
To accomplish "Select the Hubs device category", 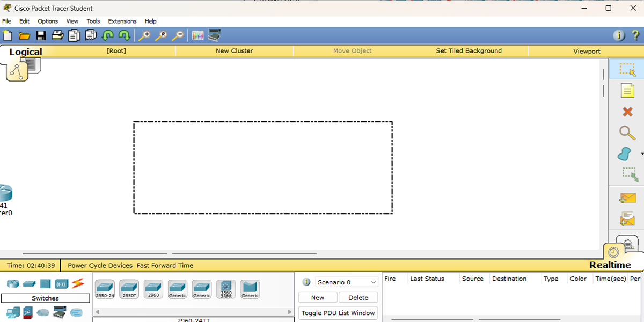I will 45,283.
